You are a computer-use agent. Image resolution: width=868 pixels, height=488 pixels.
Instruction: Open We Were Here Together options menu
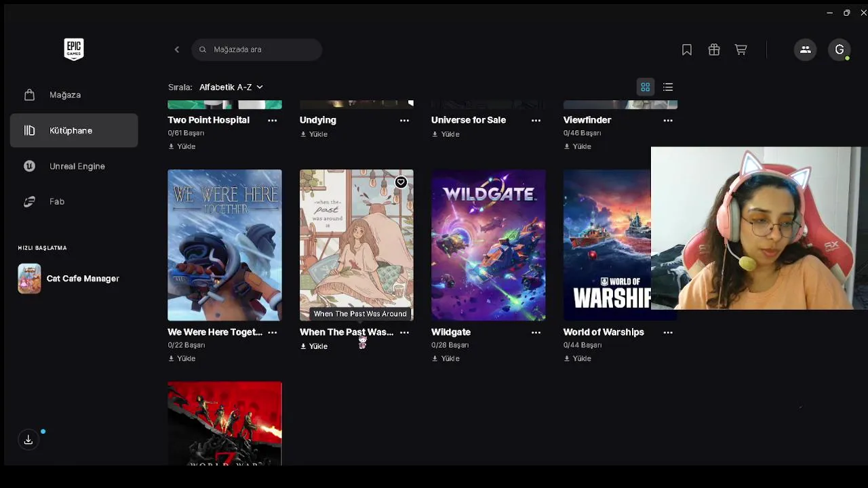coord(272,332)
